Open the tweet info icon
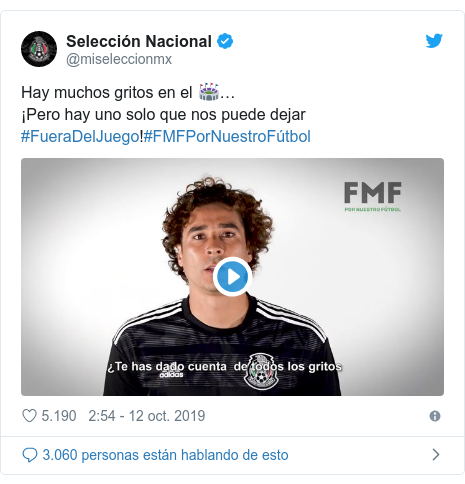This screenshot has width=465, height=484. 435,416
